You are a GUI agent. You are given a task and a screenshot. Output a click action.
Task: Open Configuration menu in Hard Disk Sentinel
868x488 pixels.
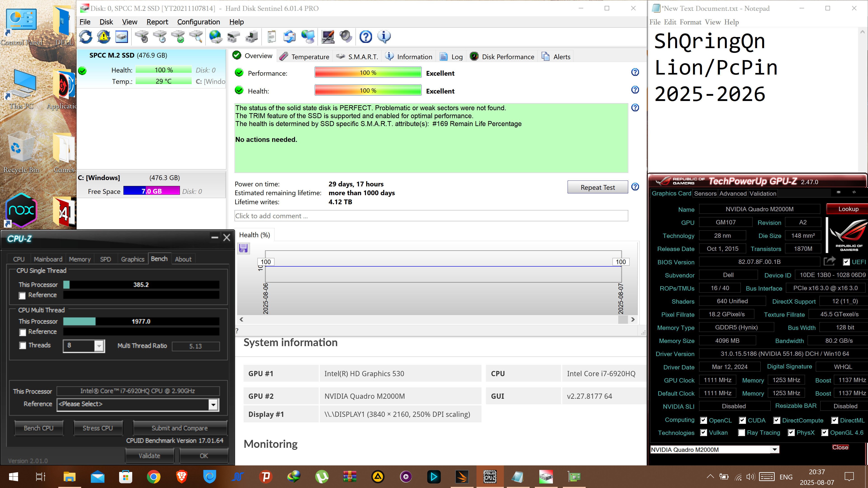[198, 22]
